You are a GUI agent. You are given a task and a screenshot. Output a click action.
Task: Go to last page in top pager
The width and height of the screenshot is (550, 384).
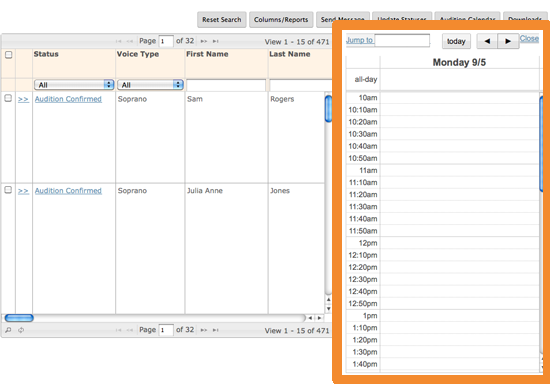[216, 41]
